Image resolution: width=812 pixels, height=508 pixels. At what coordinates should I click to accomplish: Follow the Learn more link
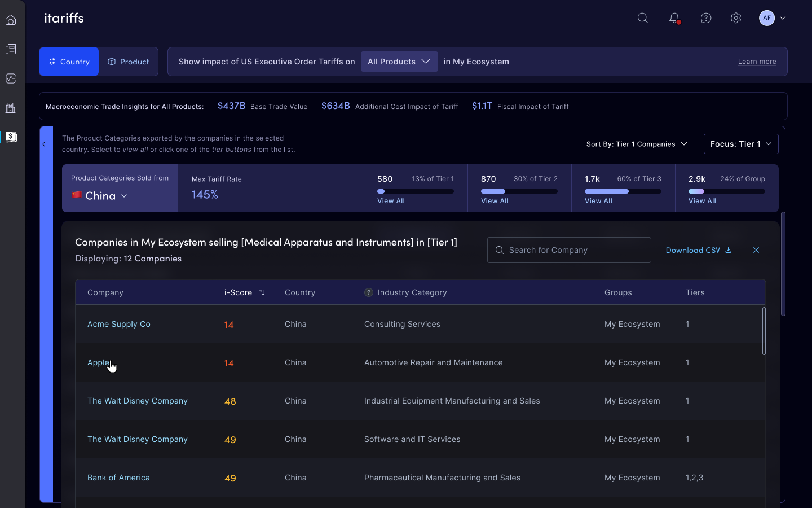click(x=757, y=62)
